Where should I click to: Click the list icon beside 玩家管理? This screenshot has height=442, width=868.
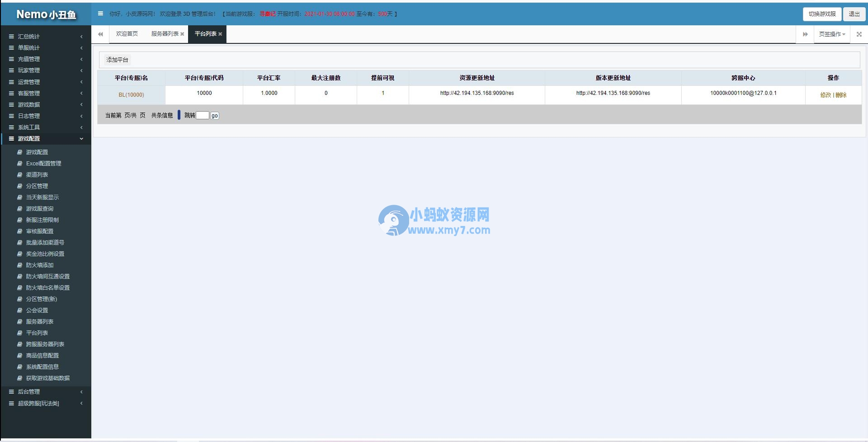tap(11, 71)
